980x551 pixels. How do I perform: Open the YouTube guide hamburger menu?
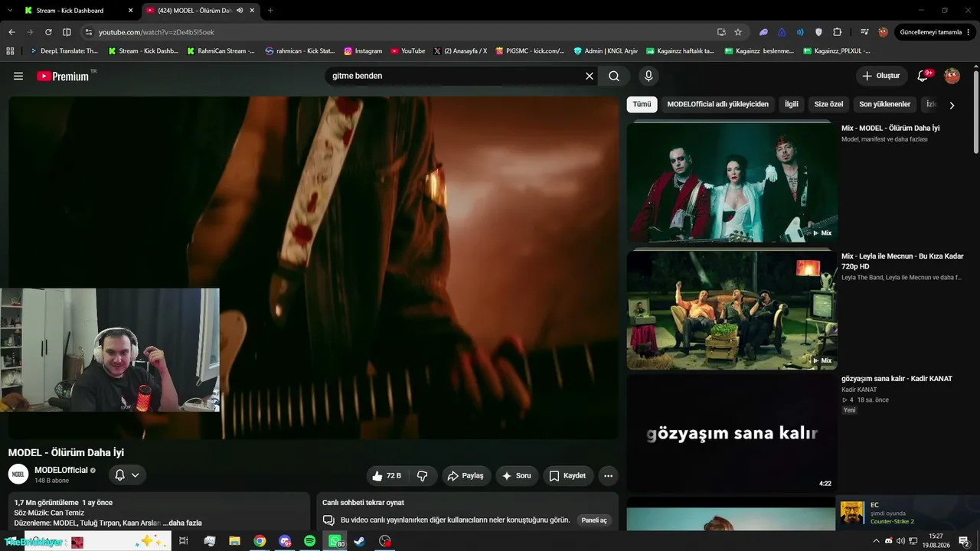coord(18,76)
